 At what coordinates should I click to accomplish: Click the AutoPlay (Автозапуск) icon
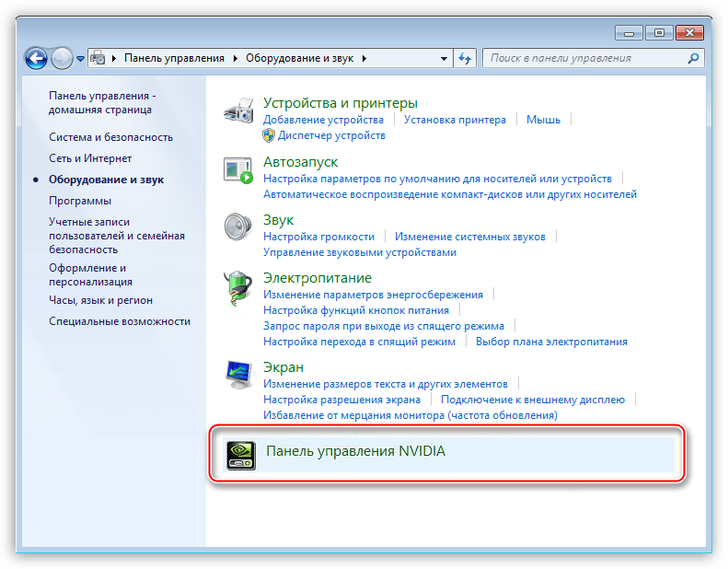(x=238, y=170)
